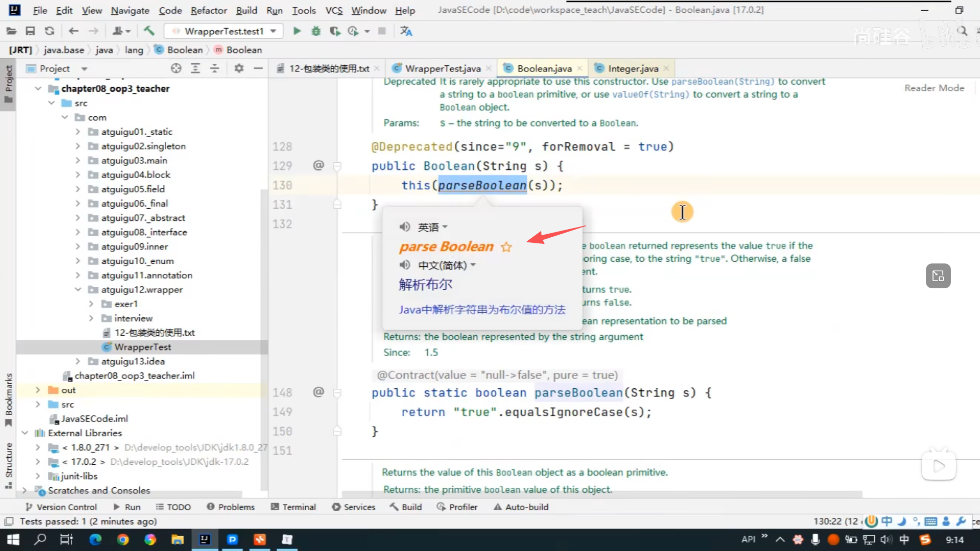Toggle Reader Mode in editor

[x=934, y=88]
